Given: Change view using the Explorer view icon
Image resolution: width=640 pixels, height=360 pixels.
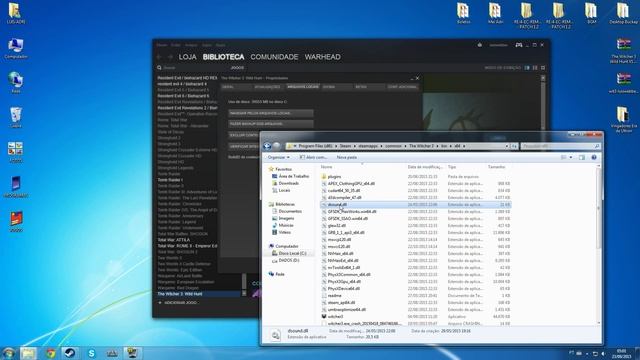Looking at the screenshot, I should pyautogui.click(x=564, y=157).
